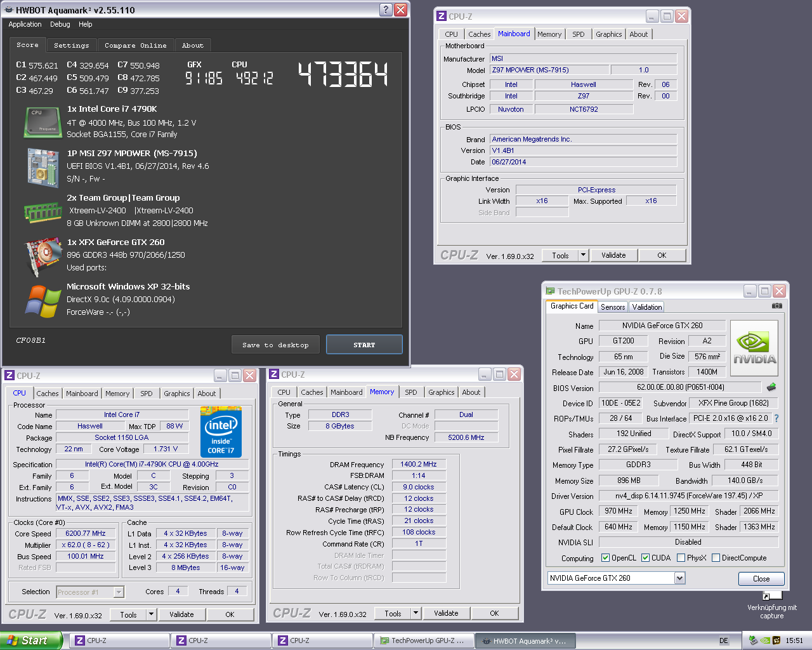Click the NB Frequency value 5200.6 MHz
The height and width of the screenshot is (650, 812).
[466, 437]
